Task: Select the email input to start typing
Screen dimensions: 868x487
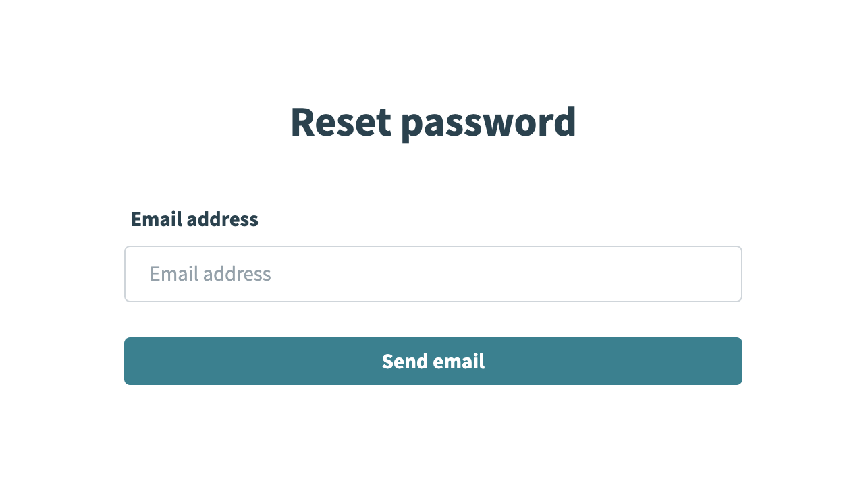Action: point(433,273)
